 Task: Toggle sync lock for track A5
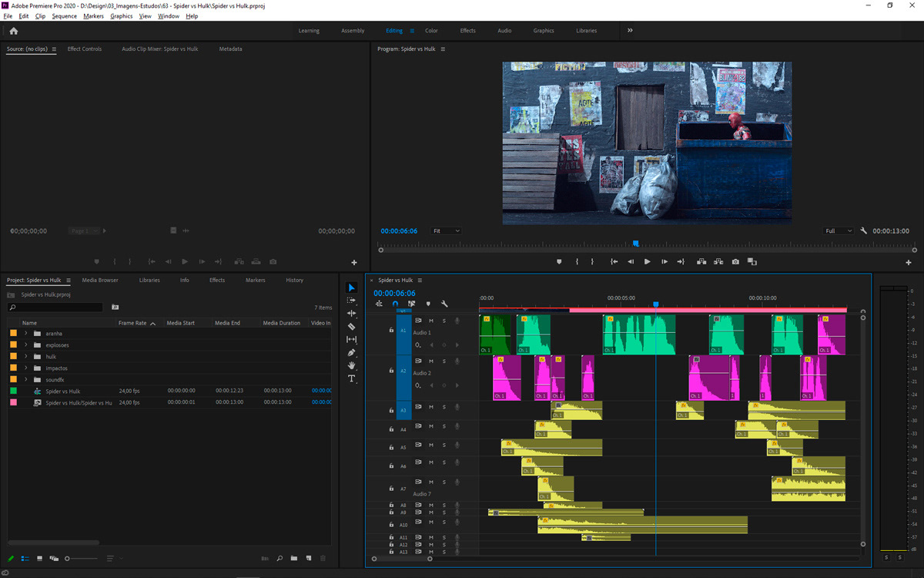click(419, 445)
